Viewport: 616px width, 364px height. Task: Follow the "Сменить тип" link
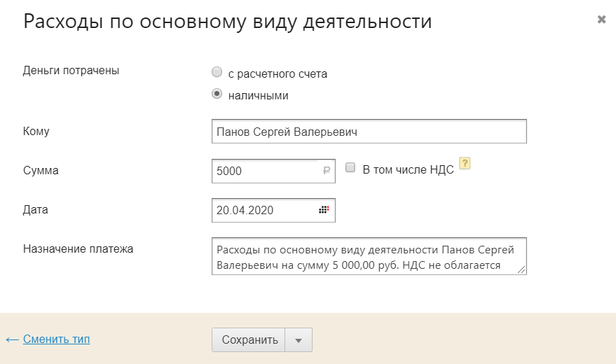[56, 339]
